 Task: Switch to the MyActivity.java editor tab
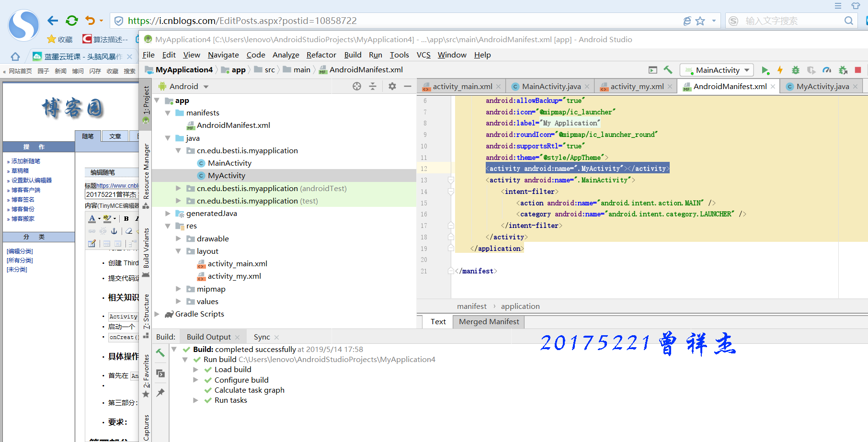click(822, 87)
